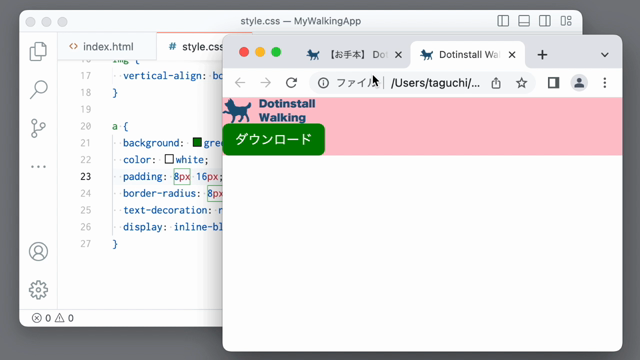This screenshot has height=360, width=640.
Task: Open the Accounts menu in VS Code
Action: pos(38,251)
